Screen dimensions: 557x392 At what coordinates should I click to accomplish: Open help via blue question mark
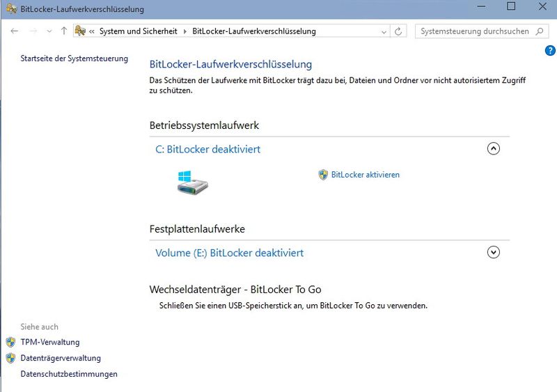550,51
